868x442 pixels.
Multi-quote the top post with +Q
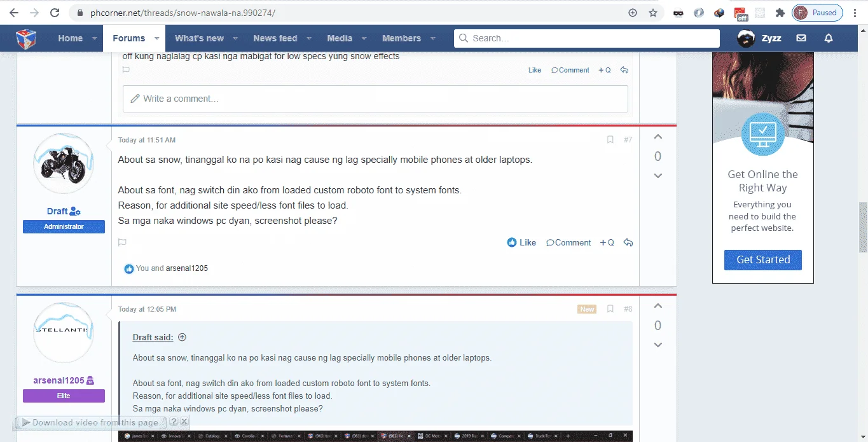pyautogui.click(x=605, y=70)
